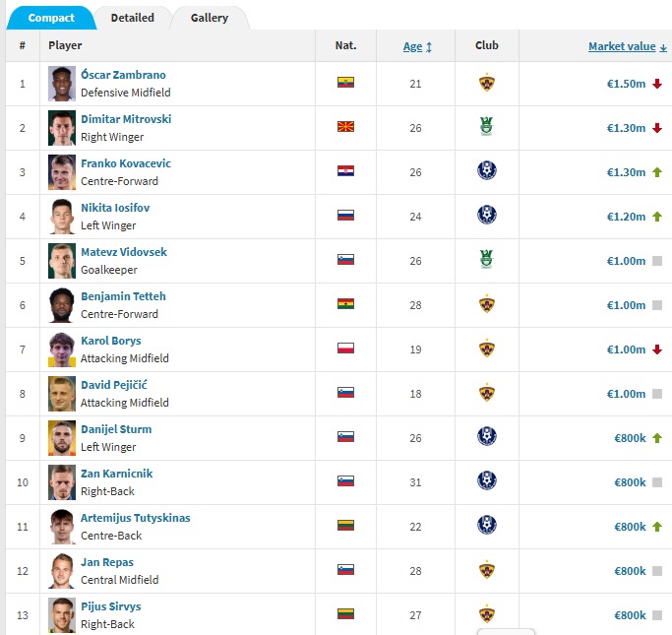The width and height of the screenshot is (672, 635).
Task: Switch to the Detailed tab
Action: [132, 18]
